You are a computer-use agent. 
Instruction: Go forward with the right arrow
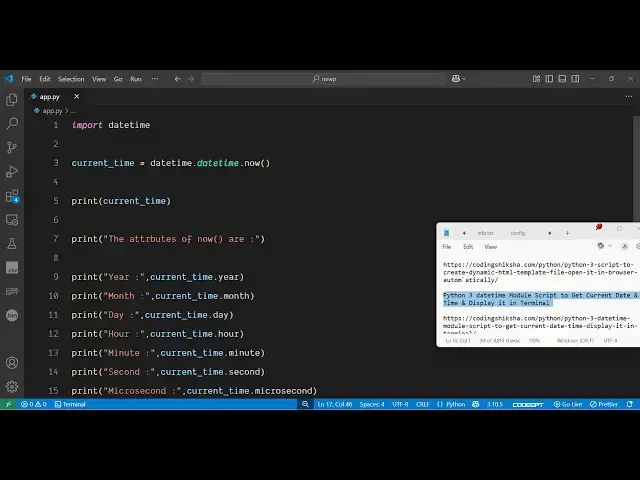tap(191, 79)
